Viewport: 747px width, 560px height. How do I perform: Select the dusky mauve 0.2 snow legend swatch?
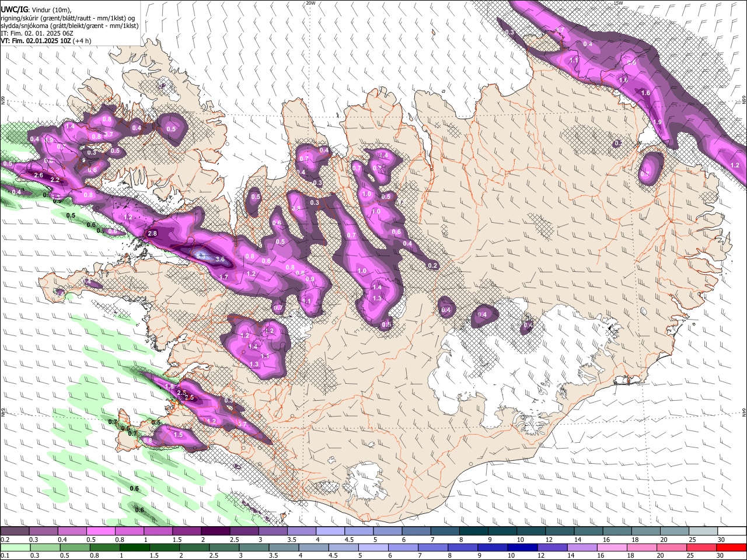(x=14, y=531)
